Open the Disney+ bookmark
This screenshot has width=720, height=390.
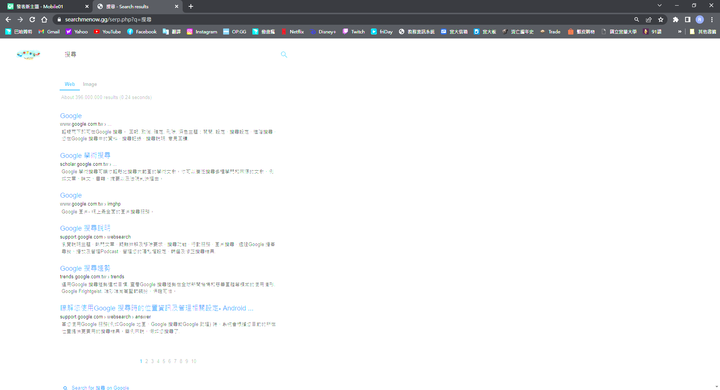click(323, 32)
